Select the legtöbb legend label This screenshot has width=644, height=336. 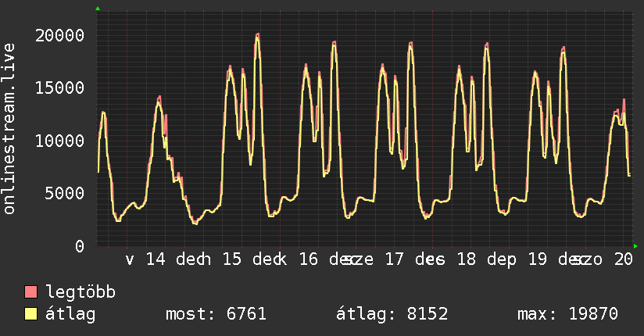(x=80, y=292)
